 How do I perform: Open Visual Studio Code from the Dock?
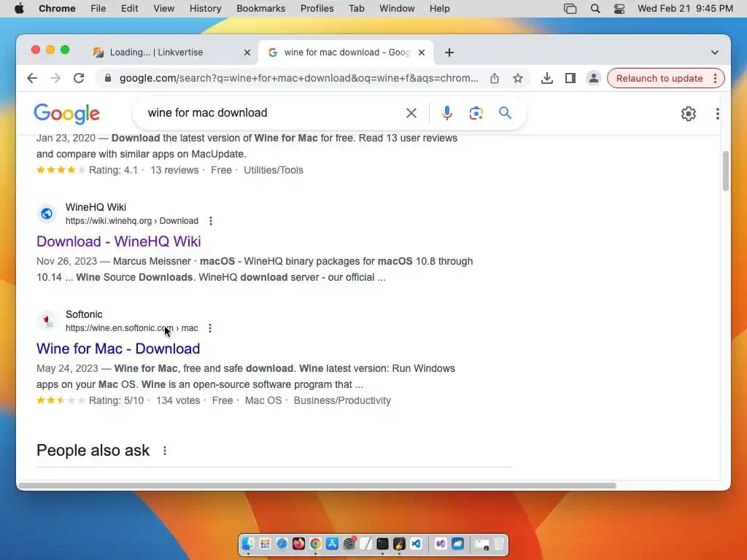tap(416, 543)
